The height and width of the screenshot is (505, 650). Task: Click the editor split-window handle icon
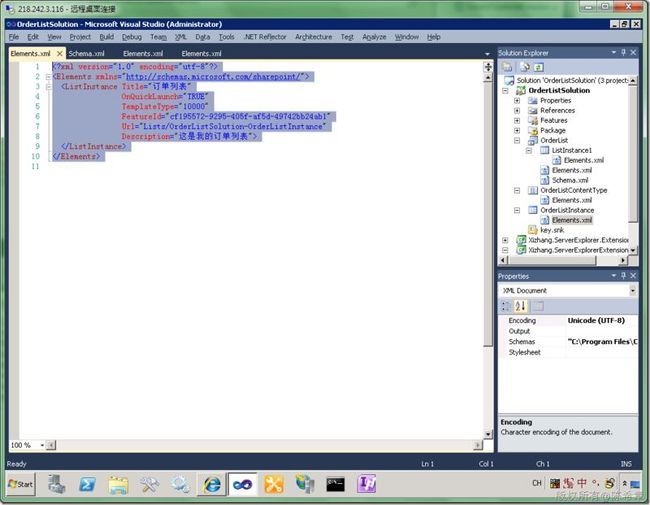point(488,67)
